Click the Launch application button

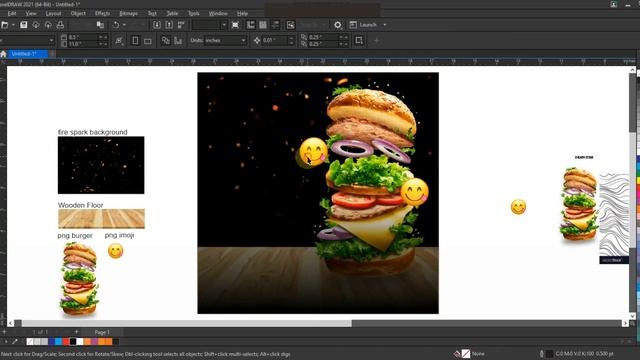pos(364,25)
